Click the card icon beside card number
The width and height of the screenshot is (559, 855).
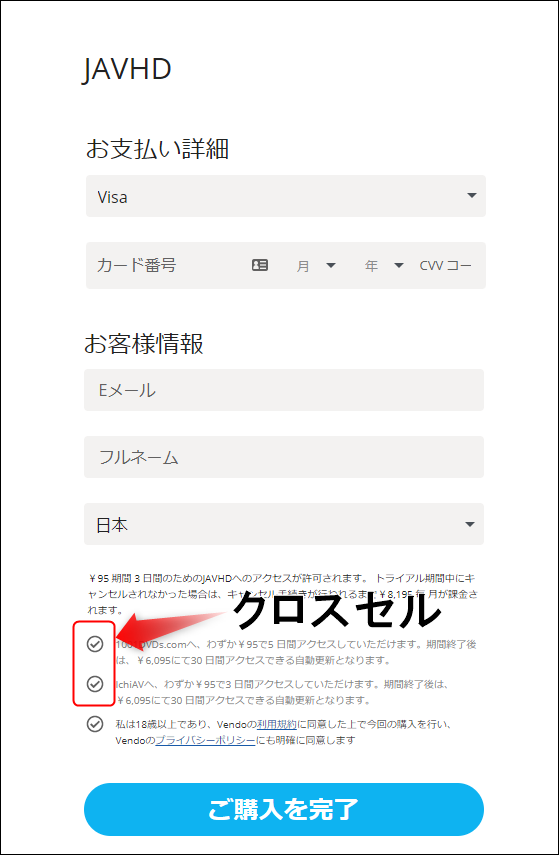coord(260,266)
